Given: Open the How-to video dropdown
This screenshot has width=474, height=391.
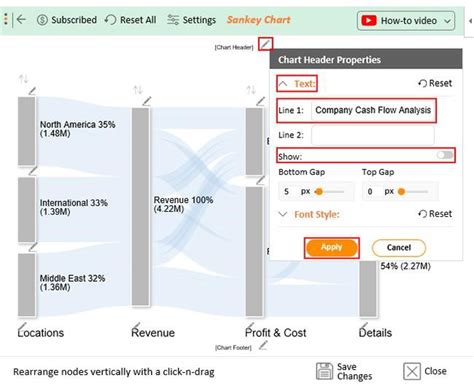Looking at the screenshot, I should (406, 21).
